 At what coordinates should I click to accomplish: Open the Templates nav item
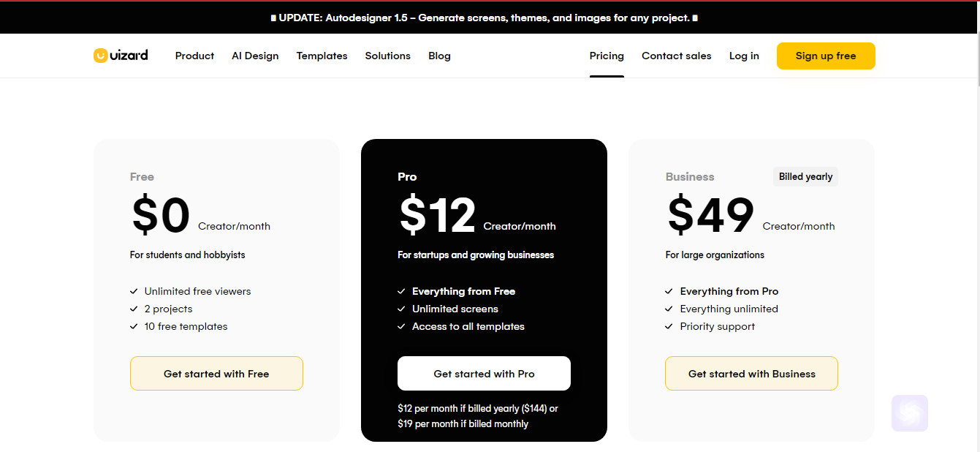[x=322, y=56]
